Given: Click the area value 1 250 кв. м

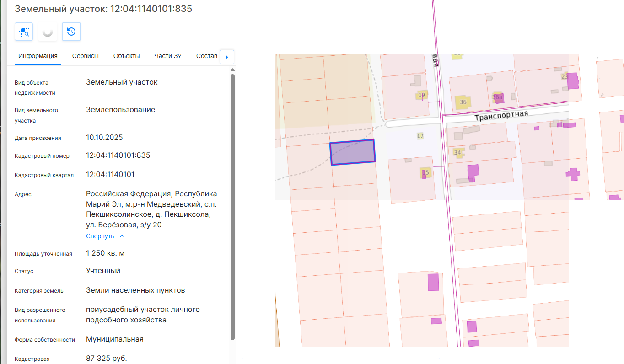Looking at the screenshot, I should [105, 253].
